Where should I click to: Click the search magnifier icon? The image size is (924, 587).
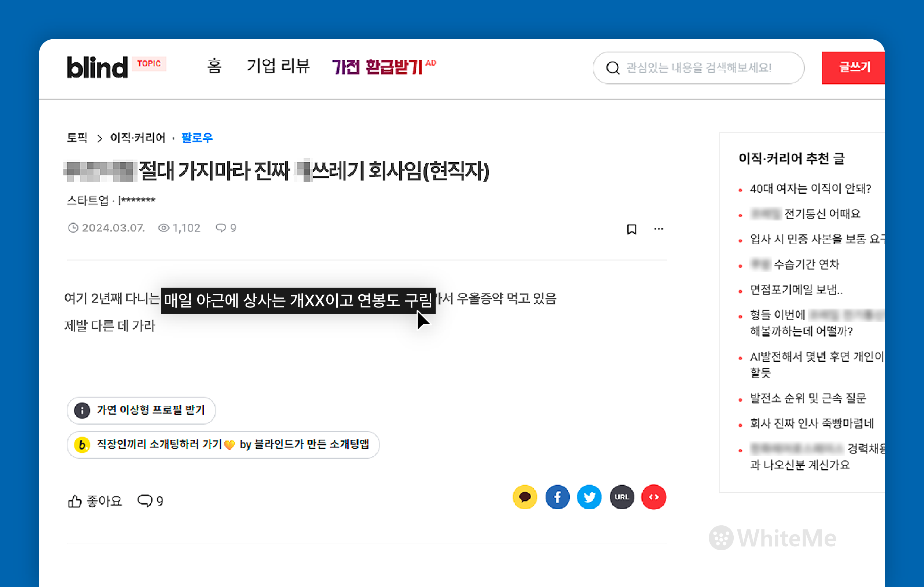point(613,68)
